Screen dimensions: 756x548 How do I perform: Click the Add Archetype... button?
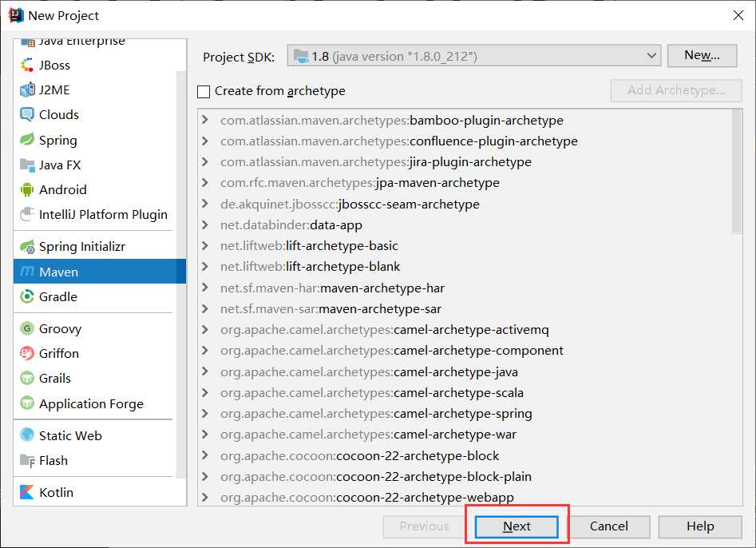[x=676, y=90]
